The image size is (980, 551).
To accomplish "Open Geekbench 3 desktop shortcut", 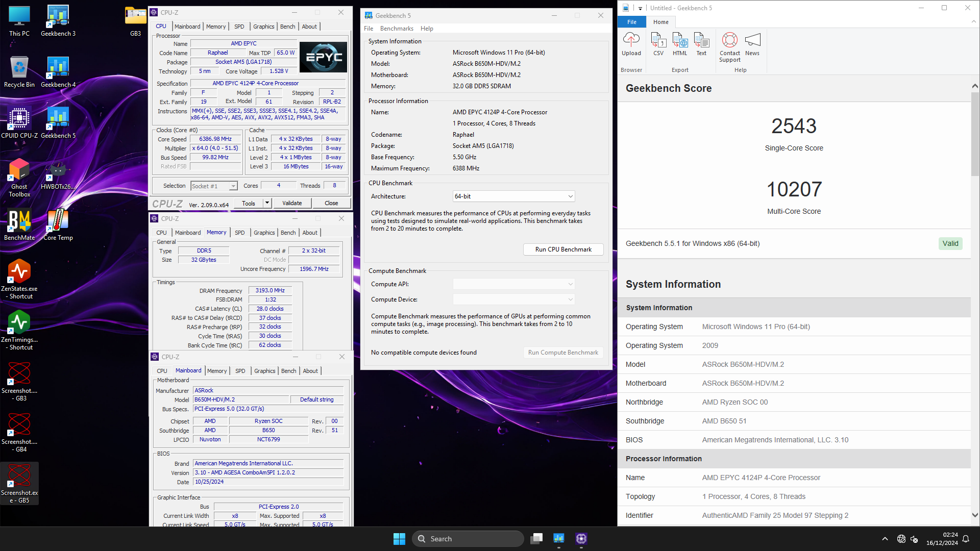I will click(x=58, y=21).
